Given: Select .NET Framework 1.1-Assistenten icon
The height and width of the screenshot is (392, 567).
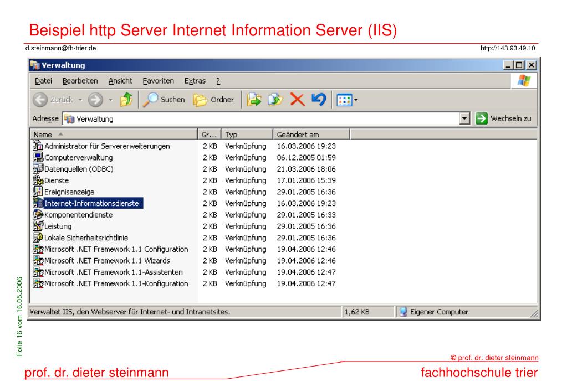Looking at the screenshot, I should click(x=38, y=272).
